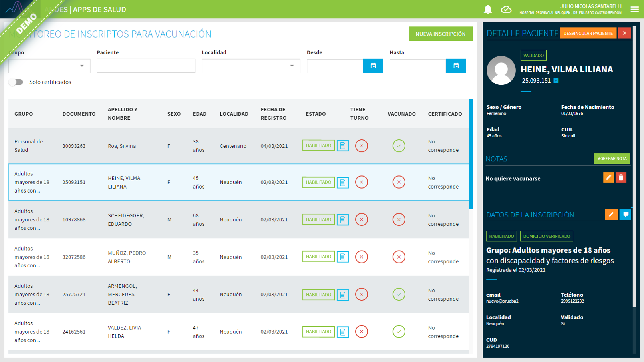Toggle the Solo certificados switch

(16, 82)
